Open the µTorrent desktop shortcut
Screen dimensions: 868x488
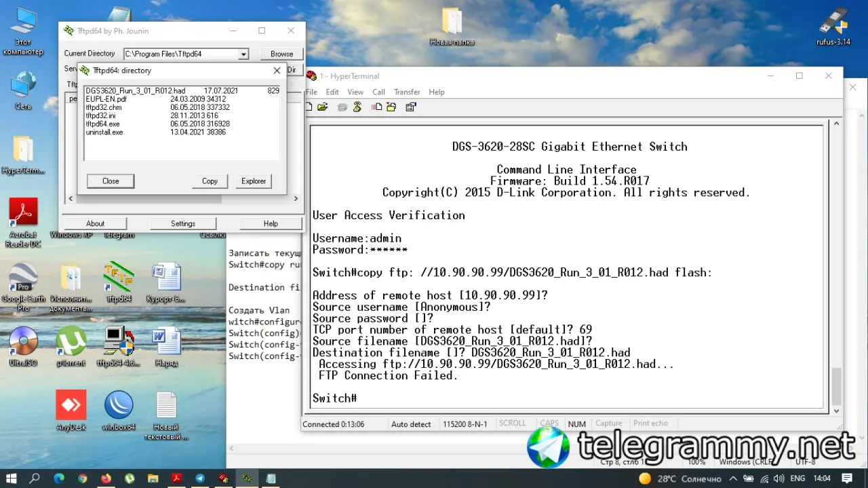(71, 345)
